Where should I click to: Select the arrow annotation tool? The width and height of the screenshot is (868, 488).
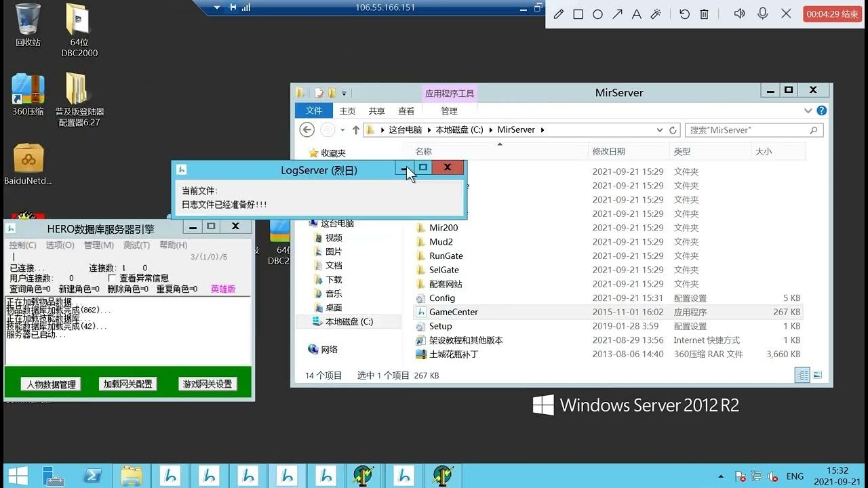pyautogui.click(x=617, y=14)
